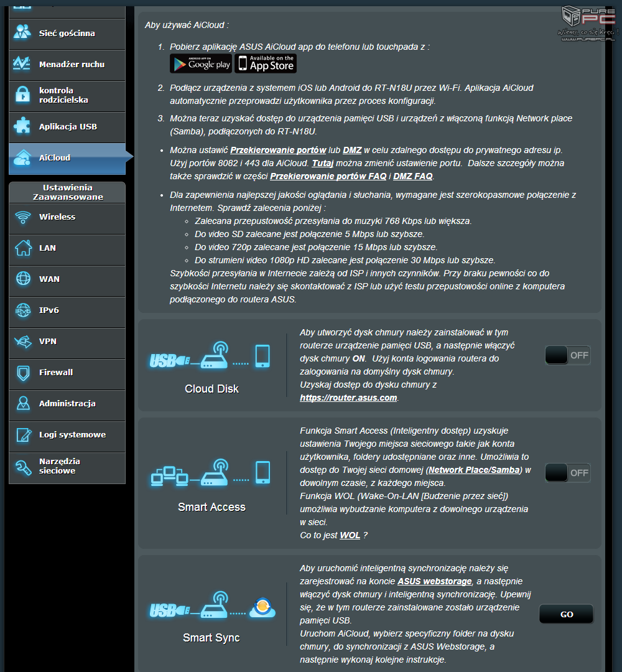Click the LAN house icon

(x=23, y=248)
